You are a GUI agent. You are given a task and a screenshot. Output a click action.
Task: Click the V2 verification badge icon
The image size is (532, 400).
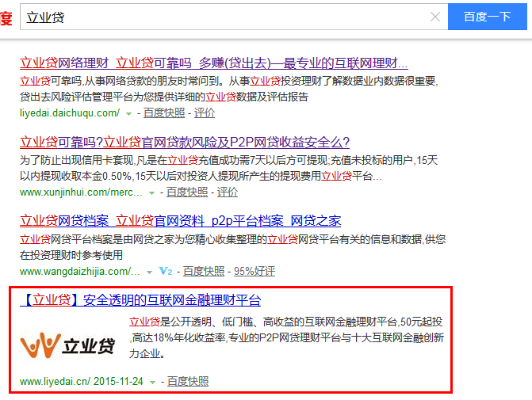tap(165, 271)
